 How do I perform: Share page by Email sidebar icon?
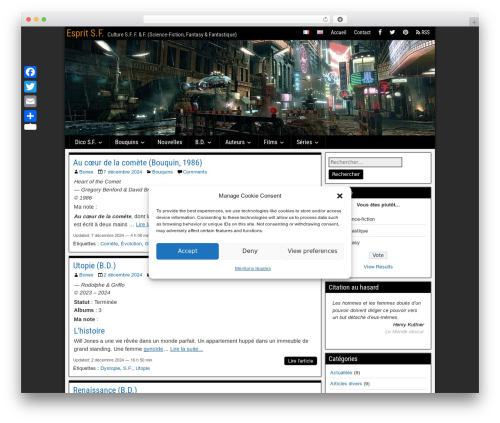[x=30, y=101]
